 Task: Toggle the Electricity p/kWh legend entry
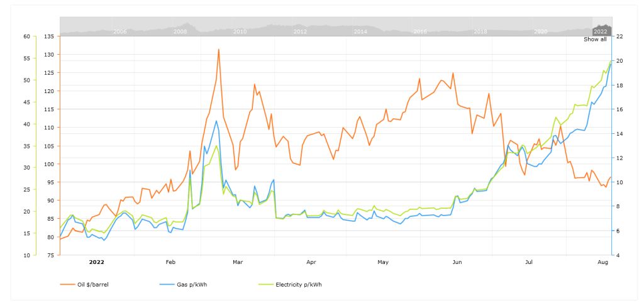click(x=290, y=284)
